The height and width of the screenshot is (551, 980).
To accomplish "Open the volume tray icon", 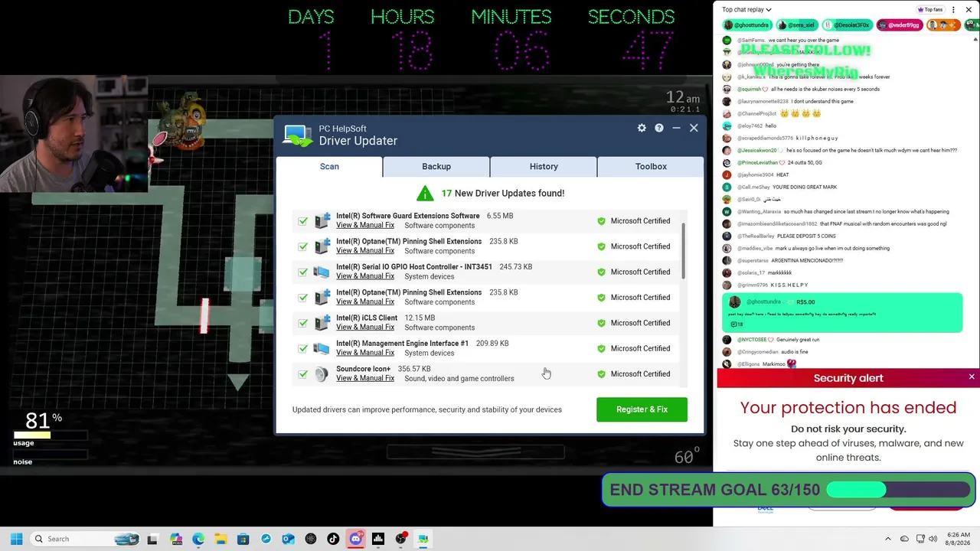I will pos(933,539).
